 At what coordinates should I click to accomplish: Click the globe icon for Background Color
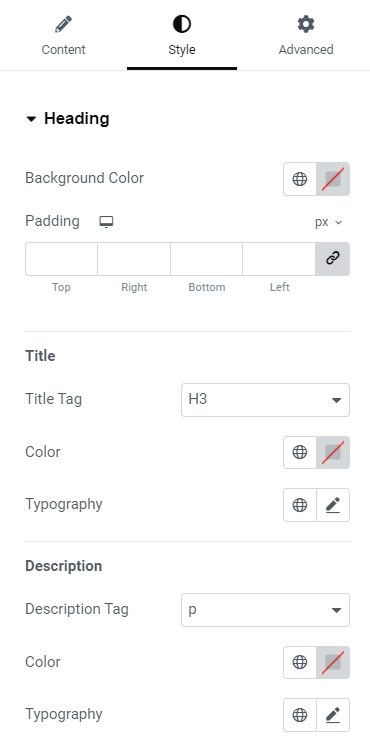click(300, 179)
